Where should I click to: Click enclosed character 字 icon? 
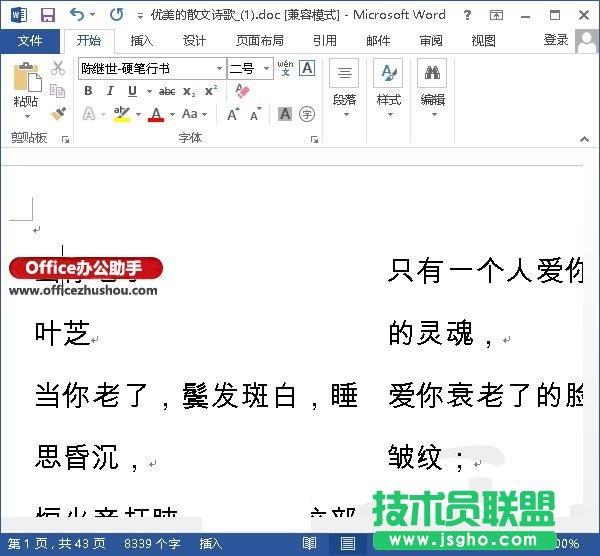(x=307, y=114)
